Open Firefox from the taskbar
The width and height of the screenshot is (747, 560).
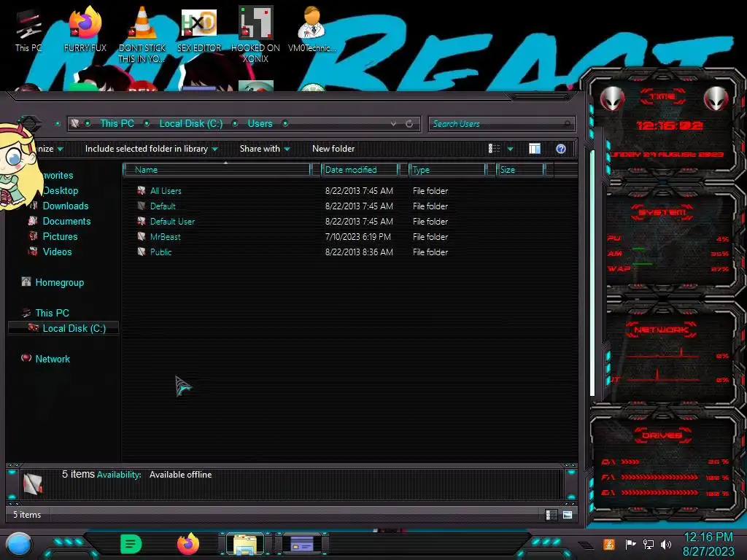188,544
